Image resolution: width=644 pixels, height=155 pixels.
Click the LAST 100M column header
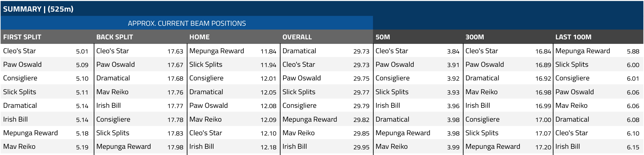(x=573, y=37)
